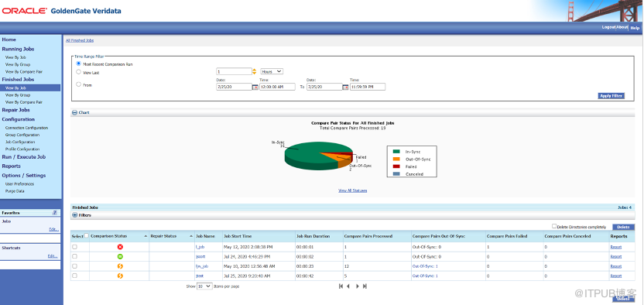644x305 pixels.
Task: Open the Hours time unit dropdown
Action: (272, 71)
